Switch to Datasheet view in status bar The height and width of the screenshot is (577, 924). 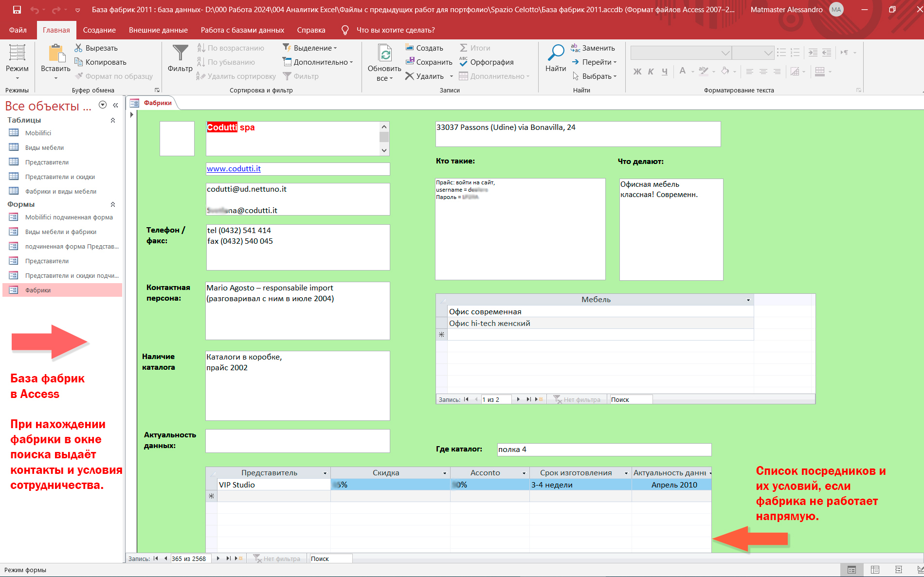(875, 570)
